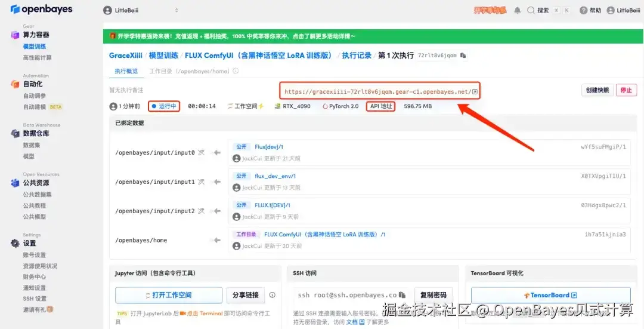Open 模型 under 数据仓库
The image size is (644, 329).
coord(29,156)
